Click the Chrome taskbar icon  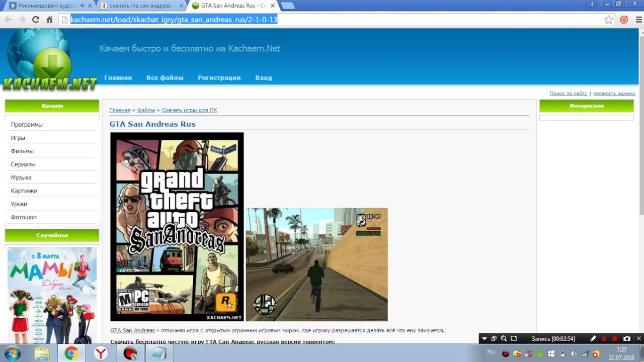point(71,353)
